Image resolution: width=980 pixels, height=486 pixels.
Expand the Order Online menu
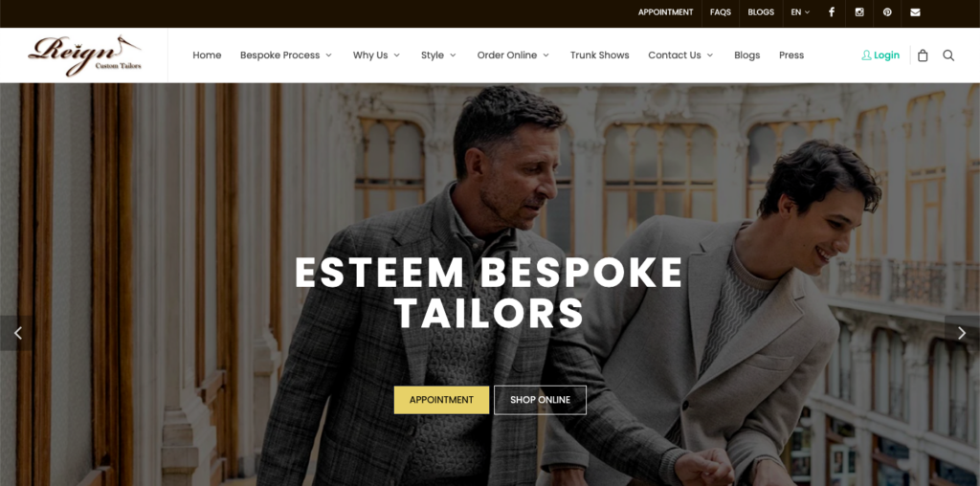[513, 55]
